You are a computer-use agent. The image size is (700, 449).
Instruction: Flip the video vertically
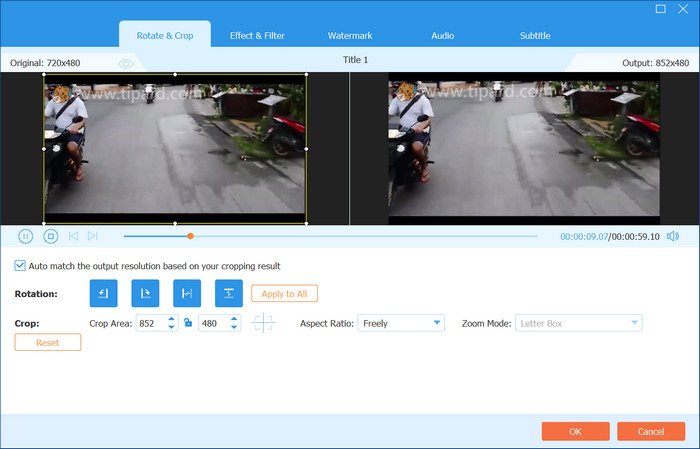click(x=229, y=293)
